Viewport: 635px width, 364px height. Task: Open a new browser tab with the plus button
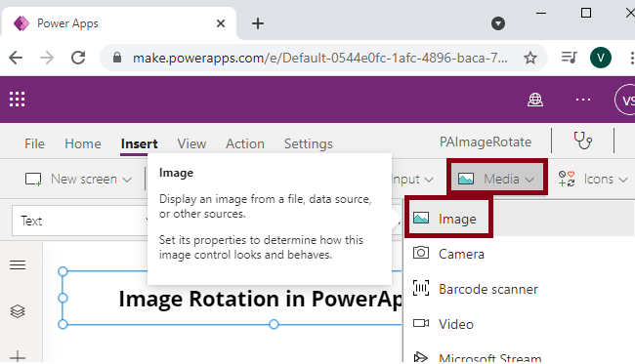(258, 23)
